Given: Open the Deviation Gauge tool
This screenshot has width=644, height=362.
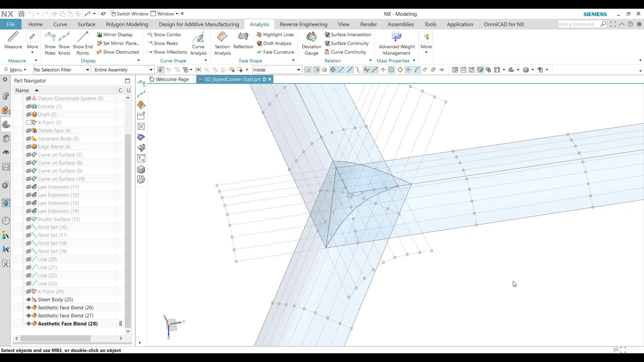Looking at the screenshot, I should [x=311, y=37].
